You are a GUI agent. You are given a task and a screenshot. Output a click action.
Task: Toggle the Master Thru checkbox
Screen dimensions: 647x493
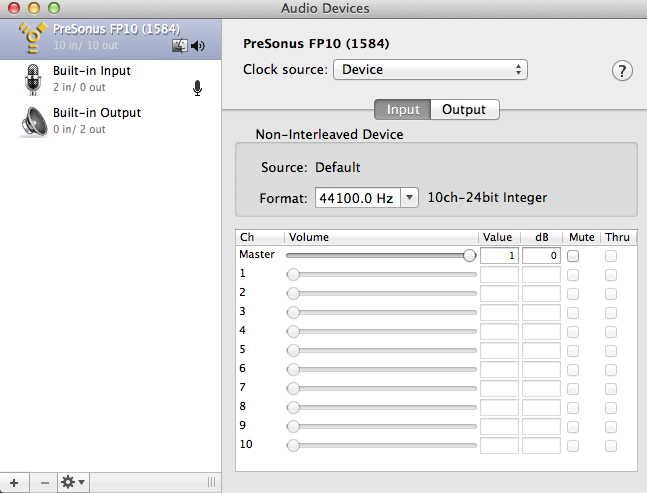tap(611, 256)
